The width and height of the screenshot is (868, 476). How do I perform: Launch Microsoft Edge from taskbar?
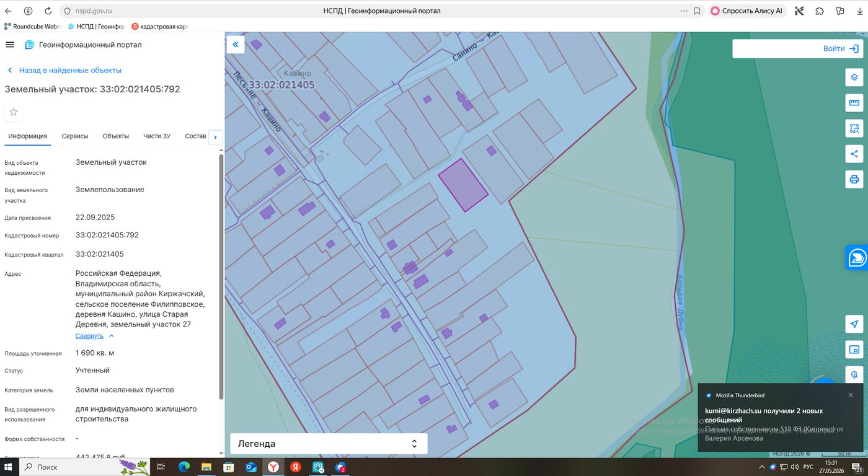pos(184,467)
